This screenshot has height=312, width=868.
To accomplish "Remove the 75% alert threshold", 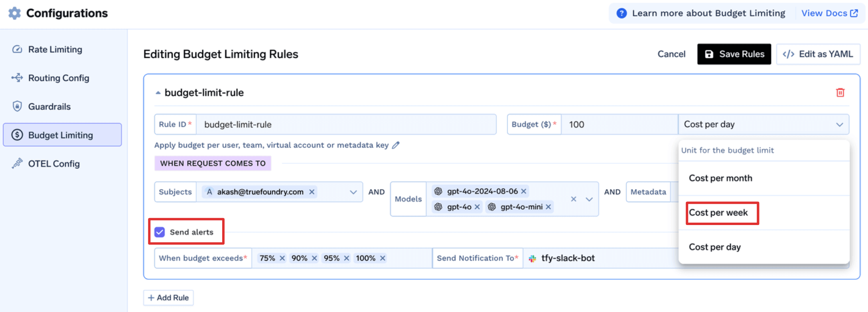I will [x=282, y=258].
